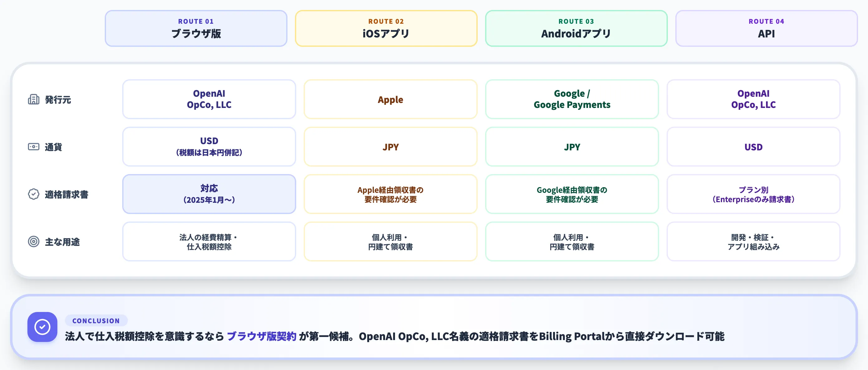The height and width of the screenshot is (370, 868).
Task: Click the badge check icon beside 適格請求書
Action: pos(33,194)
